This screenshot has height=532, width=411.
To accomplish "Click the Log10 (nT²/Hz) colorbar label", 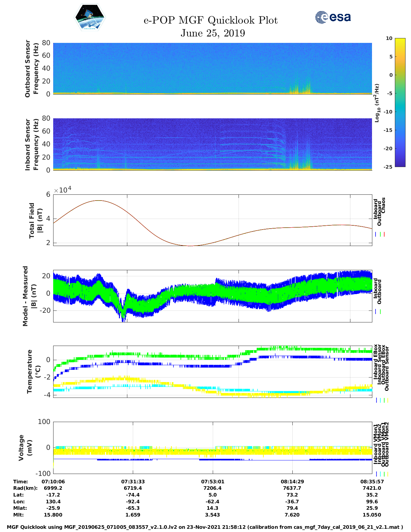I will (x=377, y=103).
